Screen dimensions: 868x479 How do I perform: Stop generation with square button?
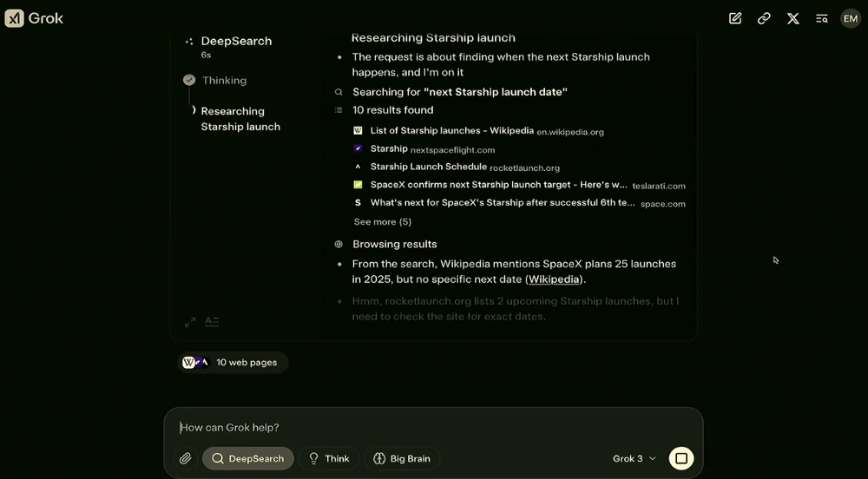(x=681, y=458)
